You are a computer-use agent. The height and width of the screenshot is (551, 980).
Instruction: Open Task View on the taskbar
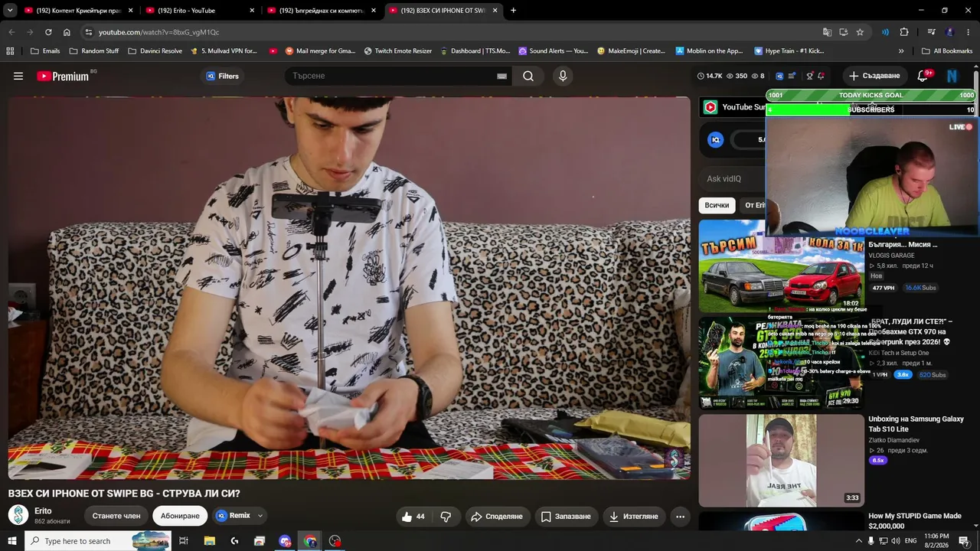[x=184, y=541]
